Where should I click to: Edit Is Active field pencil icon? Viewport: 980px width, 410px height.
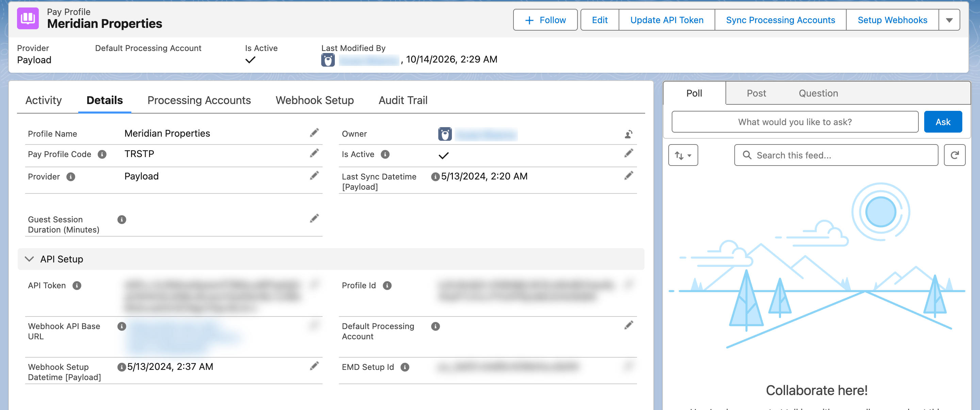tap(628, 153)
